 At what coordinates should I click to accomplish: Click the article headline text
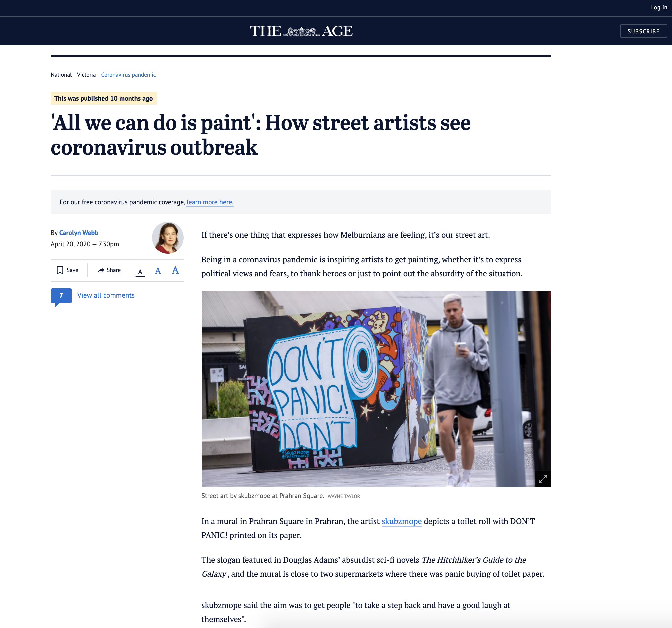pos(260,135)
